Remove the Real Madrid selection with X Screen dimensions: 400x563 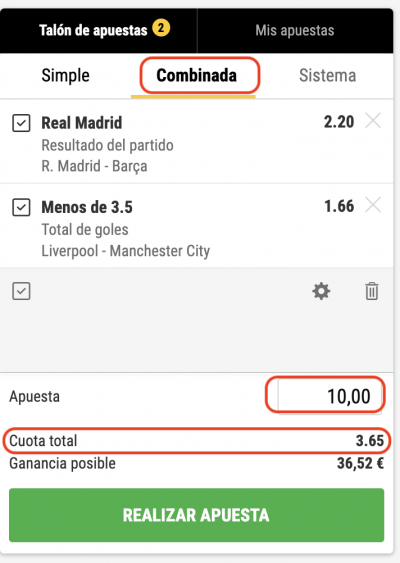(373, 121)
